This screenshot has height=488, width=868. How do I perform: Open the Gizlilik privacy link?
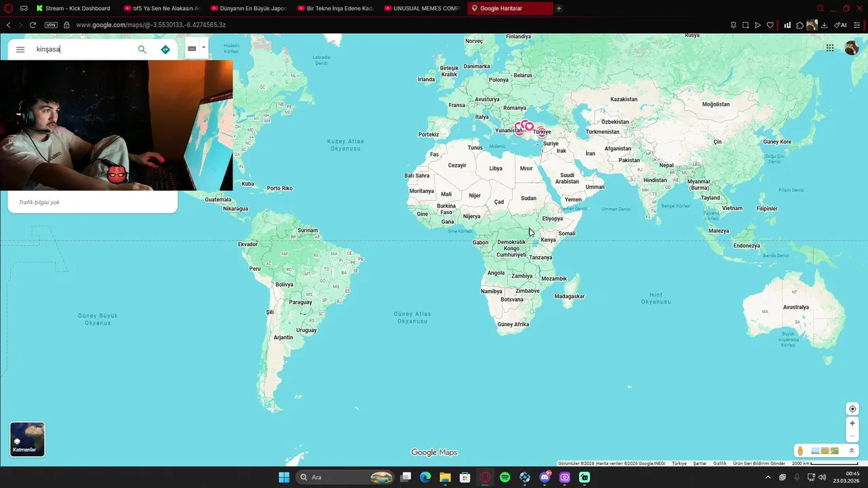point(719,464)
